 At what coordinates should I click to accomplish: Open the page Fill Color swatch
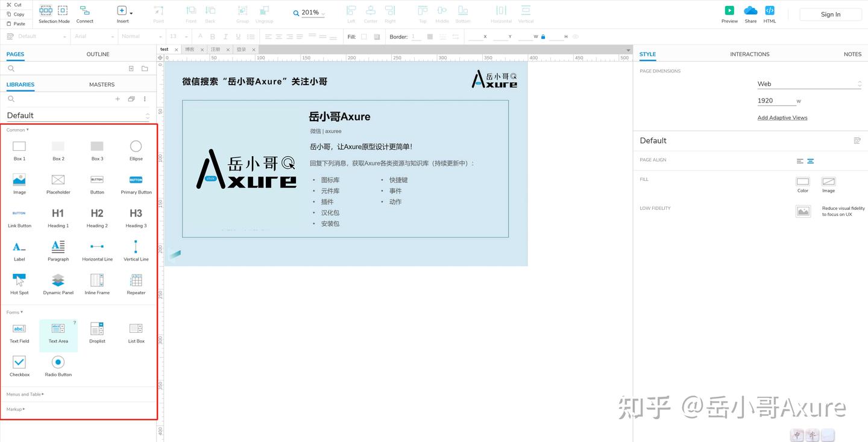803,182
